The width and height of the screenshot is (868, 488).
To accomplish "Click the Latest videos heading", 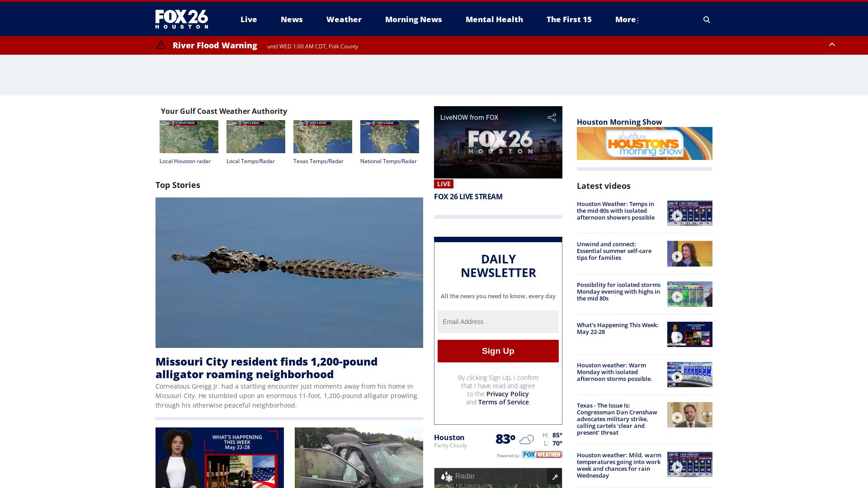I will (x=604, y=186).
